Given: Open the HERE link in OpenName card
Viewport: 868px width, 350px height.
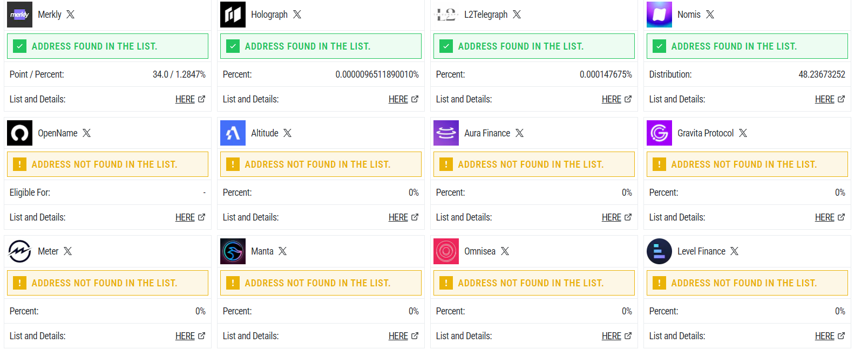Looking at the screenshot, I should tap(190, 217).
